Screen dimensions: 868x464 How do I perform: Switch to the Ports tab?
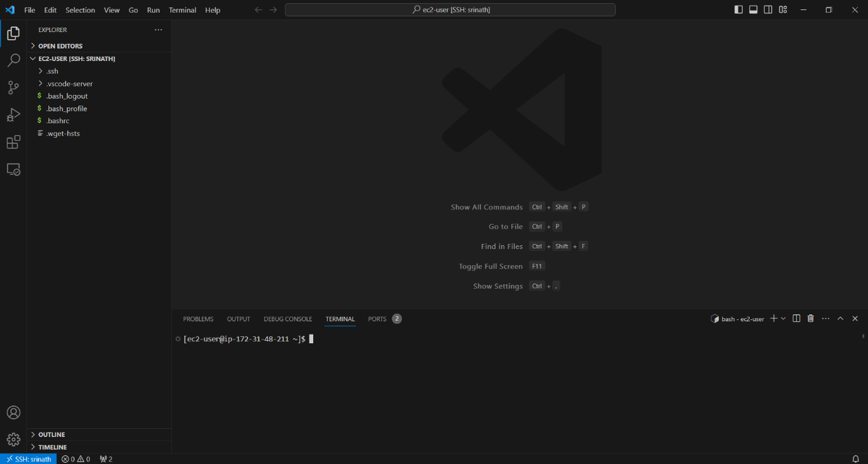[x=377, y=319]
